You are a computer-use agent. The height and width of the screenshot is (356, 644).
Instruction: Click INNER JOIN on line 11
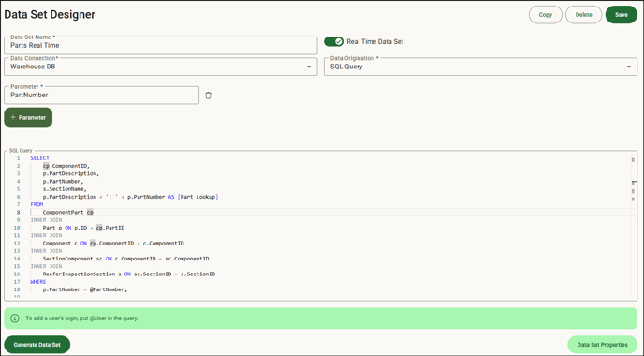pos(46,235)
